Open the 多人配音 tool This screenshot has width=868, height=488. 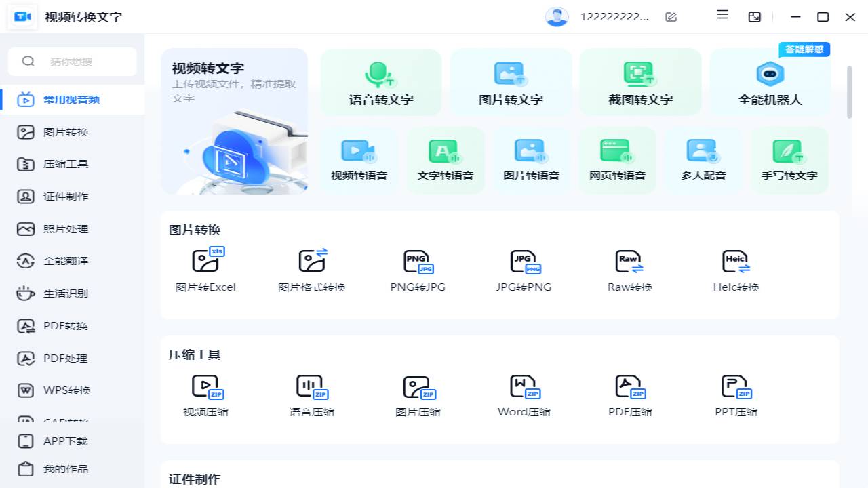703,160
